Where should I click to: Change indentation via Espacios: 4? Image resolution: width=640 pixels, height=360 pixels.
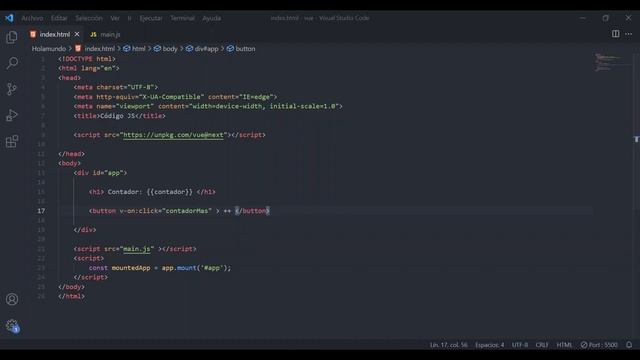[x=489, y=345]
